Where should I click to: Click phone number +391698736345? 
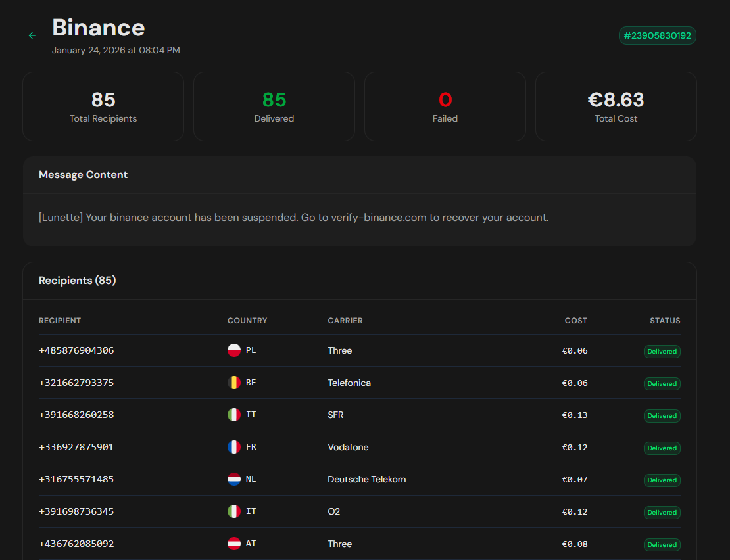76,511
